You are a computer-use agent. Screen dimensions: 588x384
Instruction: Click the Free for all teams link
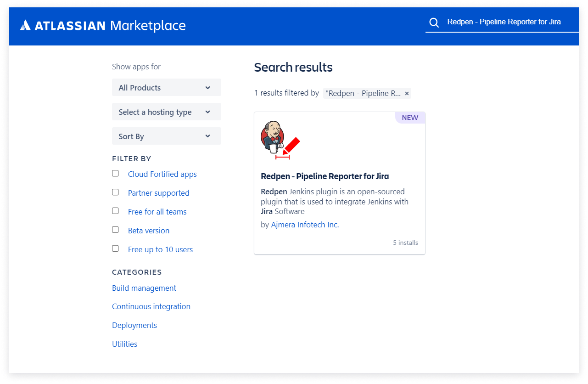(x=157, y=212)
